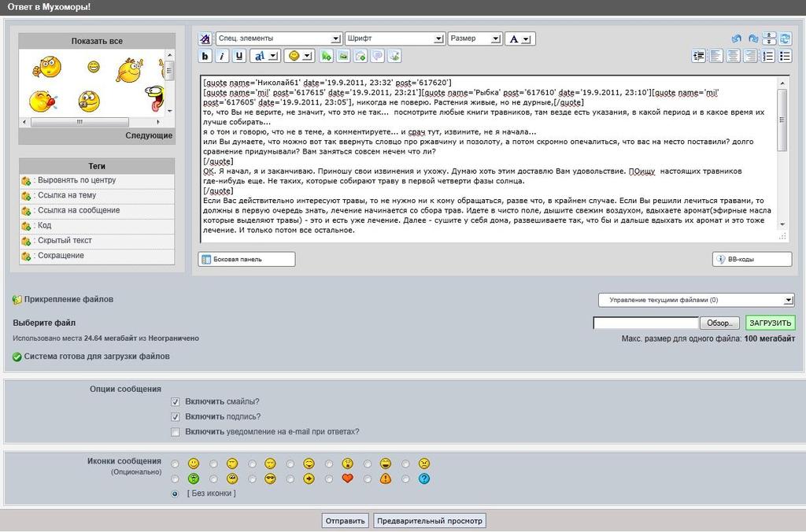Viewport: 806px width, 532px height.
Task: Click the 'Предварительный просмотр' button
Action: point(429,521)
